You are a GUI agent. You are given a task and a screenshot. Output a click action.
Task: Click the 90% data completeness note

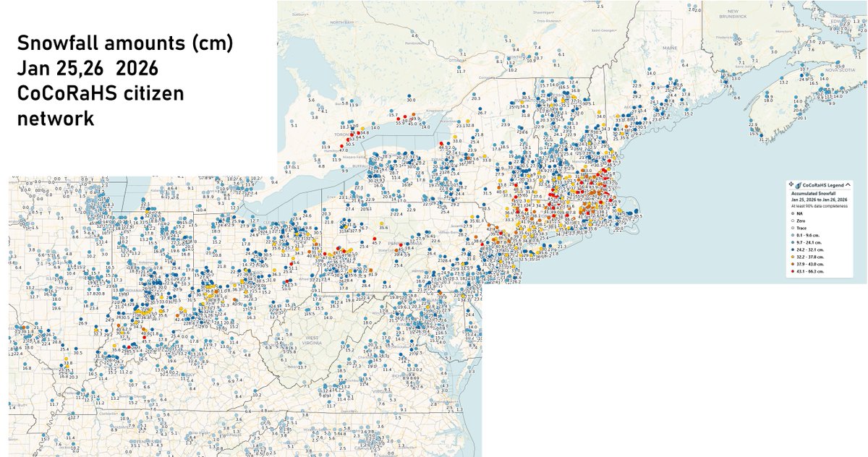click(820, 206)
